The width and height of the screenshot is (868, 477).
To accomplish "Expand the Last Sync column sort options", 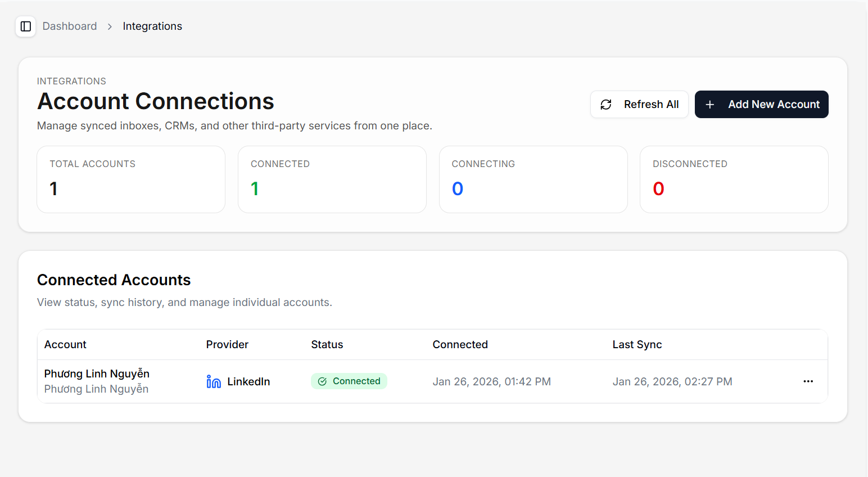I will pos(637,344).
